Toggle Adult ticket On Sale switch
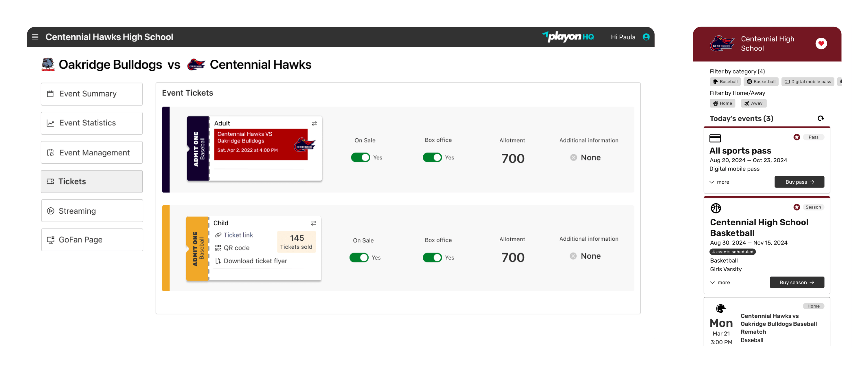868x373 pixels. point(360,158)
